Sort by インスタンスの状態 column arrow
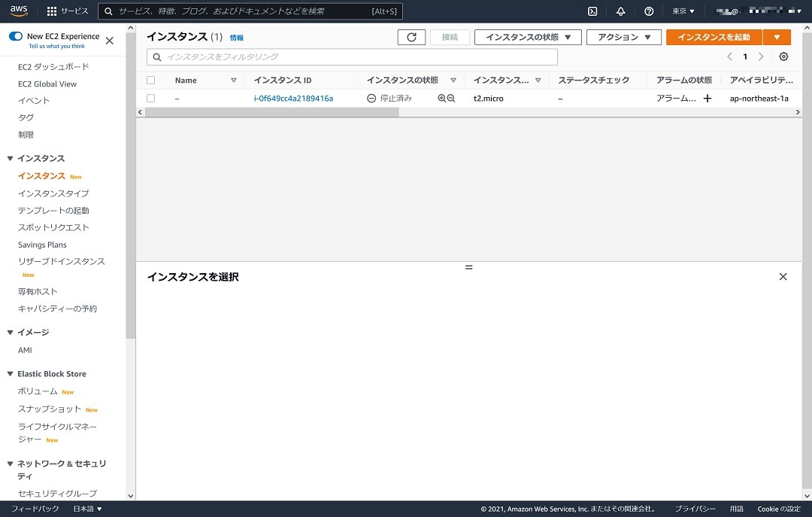Image resolution: width=812 pixels, height=517 pixels. pos(453,81)
